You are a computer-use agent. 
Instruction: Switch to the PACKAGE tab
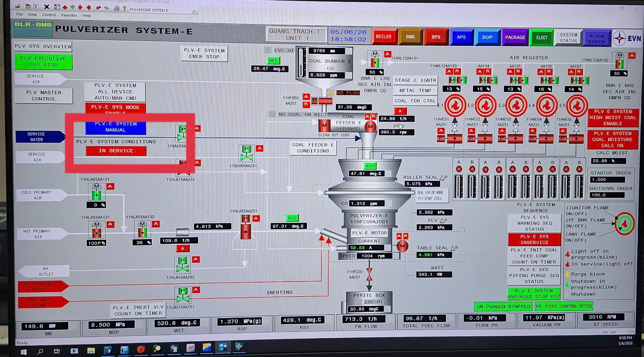click(x=515, y=37)
